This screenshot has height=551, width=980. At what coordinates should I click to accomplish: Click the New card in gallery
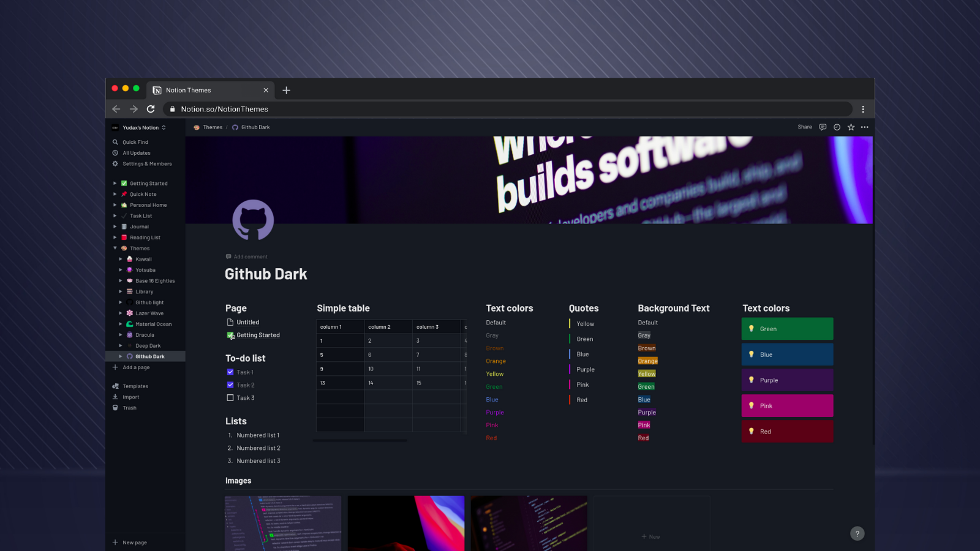652,523
